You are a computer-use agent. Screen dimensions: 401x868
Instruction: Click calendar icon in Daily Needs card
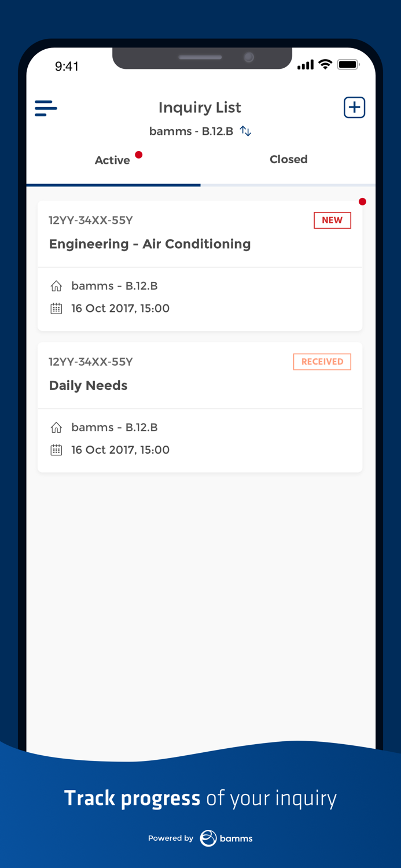(x=56, y=450)
